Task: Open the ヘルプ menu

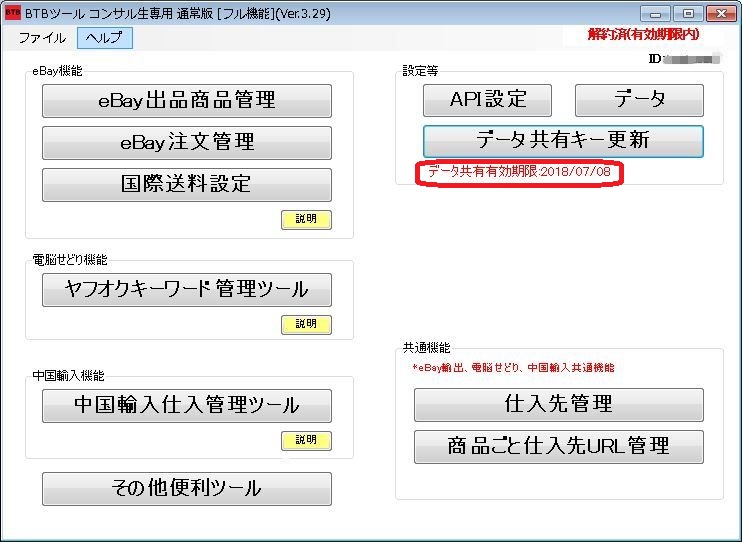Action: (x=105, y=38)
